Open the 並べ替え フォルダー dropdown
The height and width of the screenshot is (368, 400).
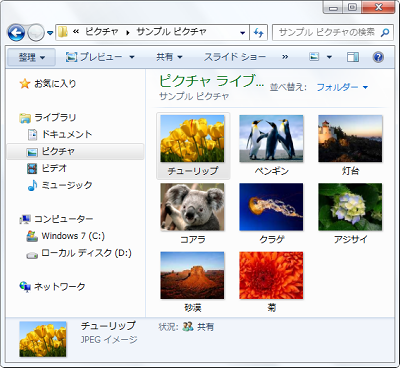[x=342, y=87]
